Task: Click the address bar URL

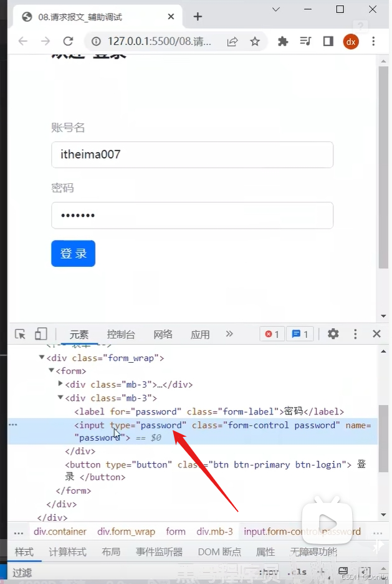Action: coord(160,41)
